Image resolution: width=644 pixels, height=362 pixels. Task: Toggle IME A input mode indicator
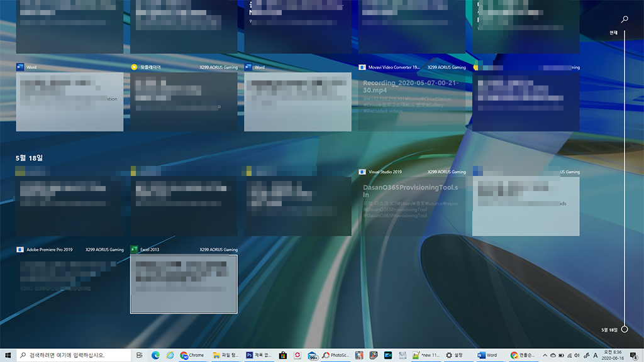point(595,356)
